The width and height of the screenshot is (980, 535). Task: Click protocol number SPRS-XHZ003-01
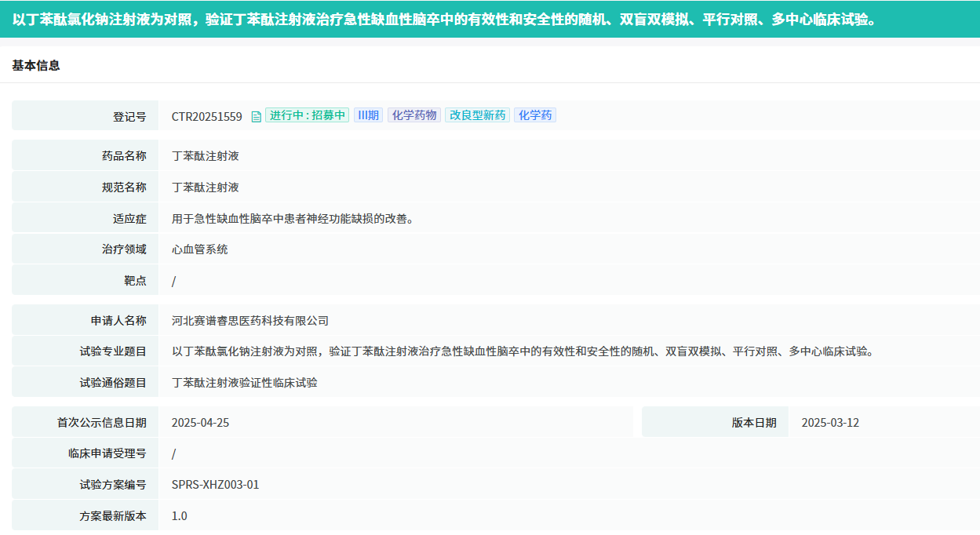[215, 485]
